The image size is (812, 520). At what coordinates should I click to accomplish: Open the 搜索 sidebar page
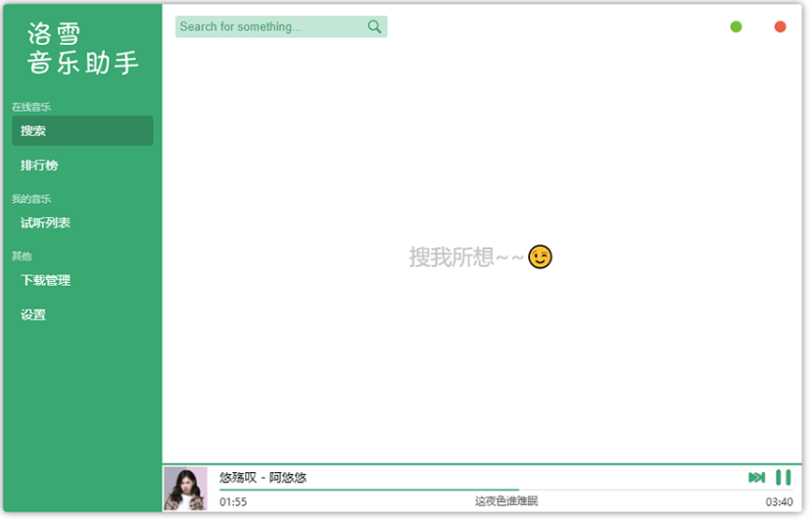click(82, 130)
